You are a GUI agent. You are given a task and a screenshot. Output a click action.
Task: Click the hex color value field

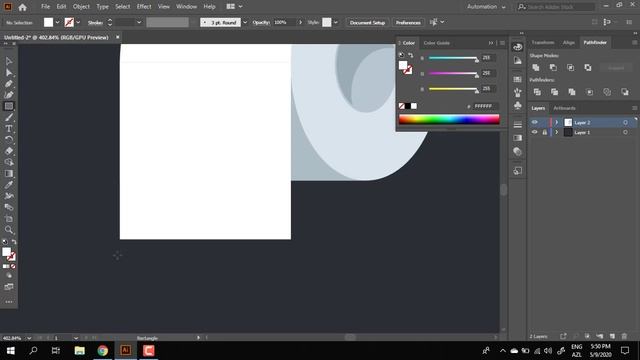[485, 106]
